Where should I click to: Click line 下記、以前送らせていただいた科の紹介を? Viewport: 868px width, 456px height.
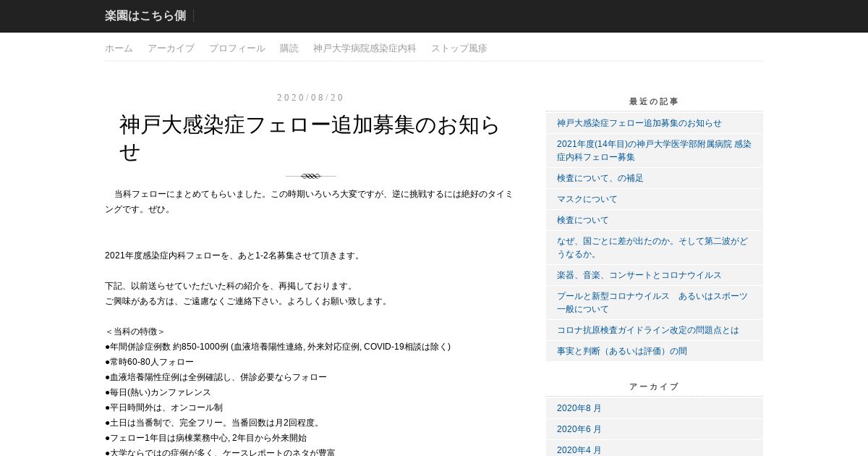click(x=229, y=286)
